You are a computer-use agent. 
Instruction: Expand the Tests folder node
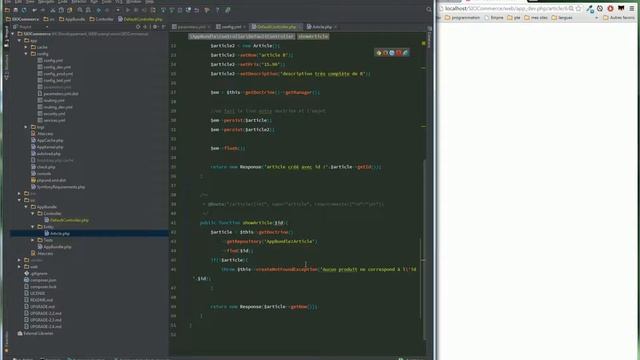pyautogui.click(x=33, y=240)
